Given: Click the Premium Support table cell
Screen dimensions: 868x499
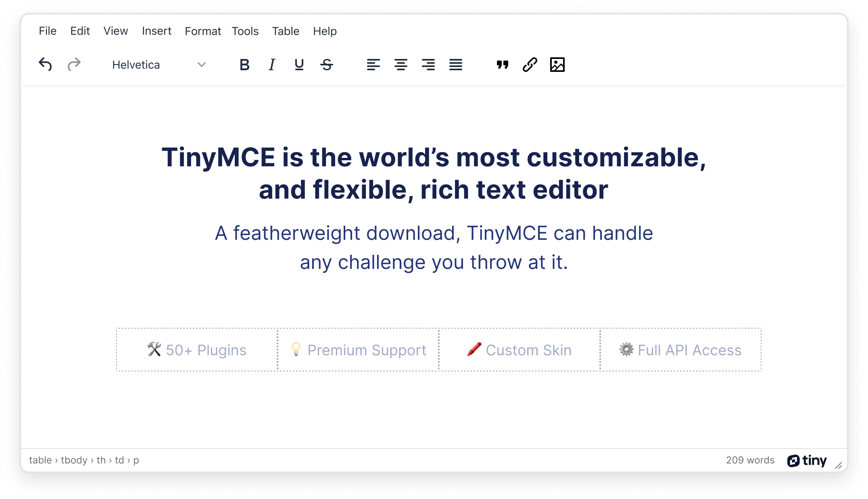Looking at the screenshot, I should coord(358,350).
